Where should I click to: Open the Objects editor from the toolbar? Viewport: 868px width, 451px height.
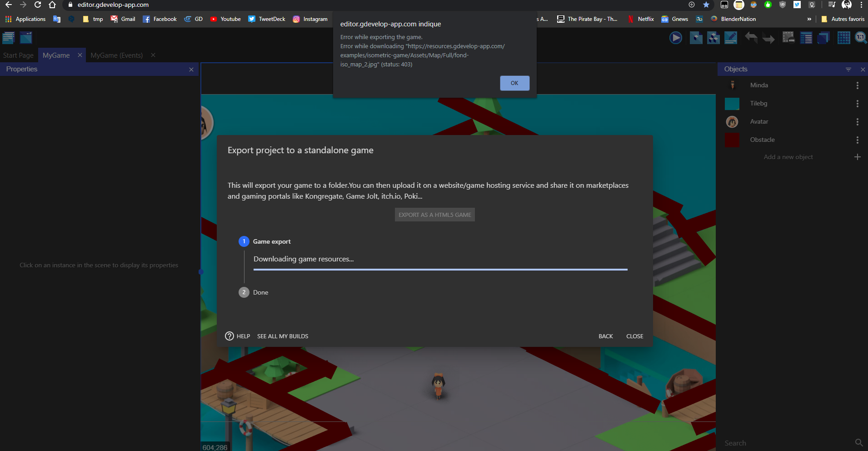[x=696, y=38]
